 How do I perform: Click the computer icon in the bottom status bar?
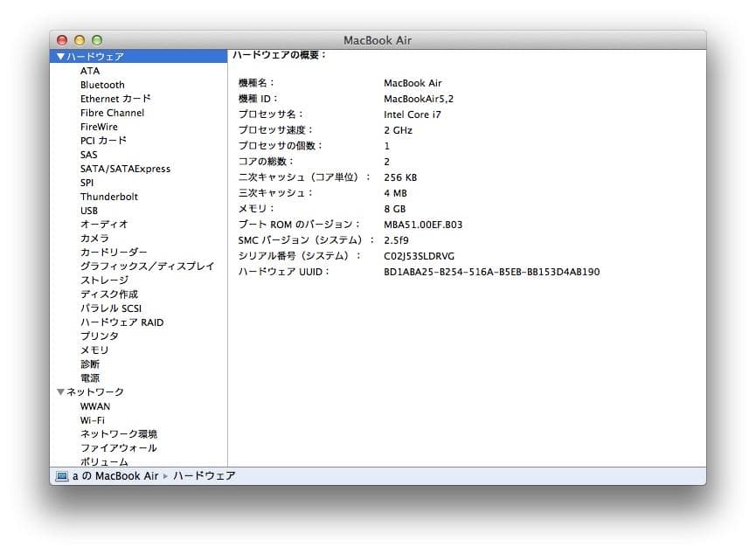[x=63, y=476]
